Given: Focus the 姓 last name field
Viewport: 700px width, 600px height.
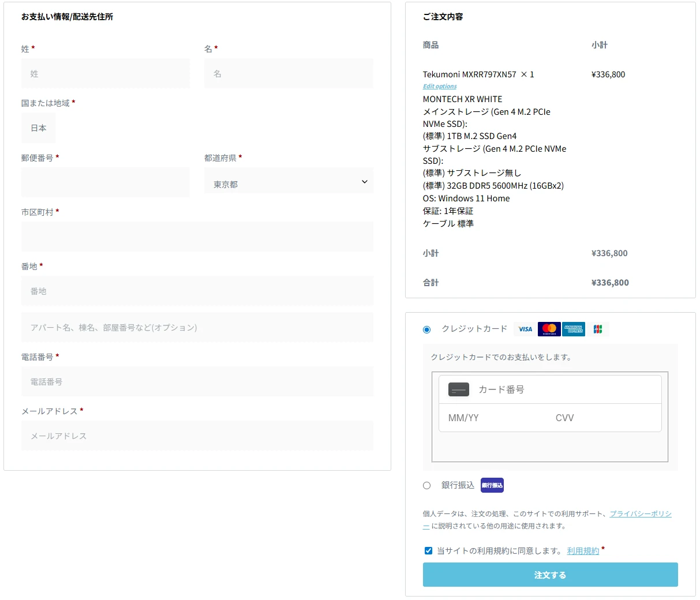Looking at the screenshot, I should 106,73.
